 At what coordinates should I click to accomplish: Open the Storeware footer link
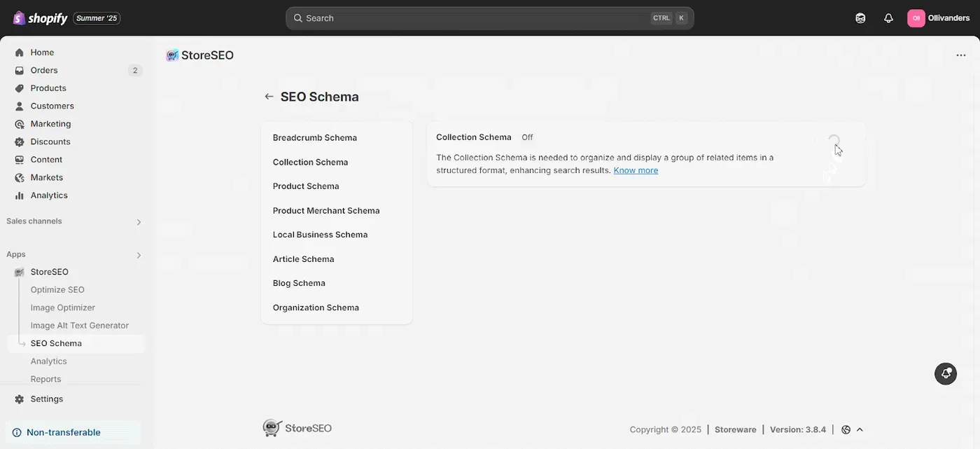click(x=735, y=429)
